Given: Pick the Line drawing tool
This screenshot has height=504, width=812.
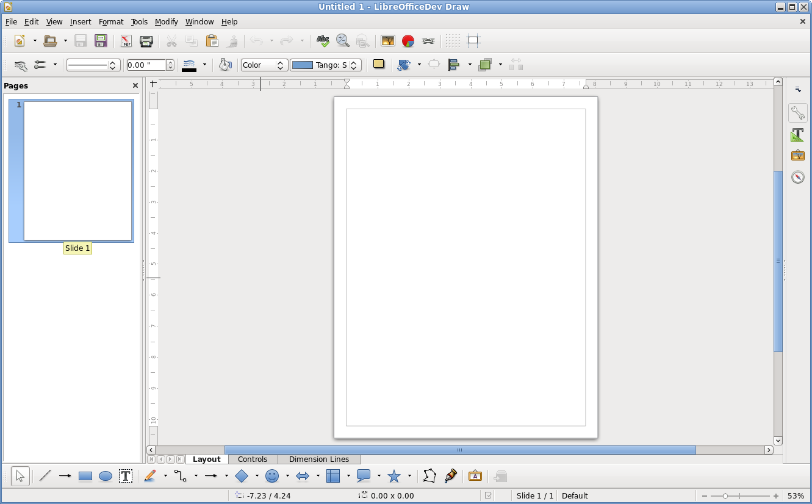Looking at the screenshot, I should [45, 477].
